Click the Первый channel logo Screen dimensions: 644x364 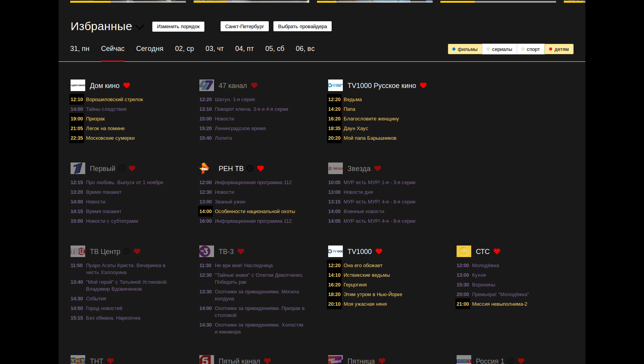(x=78, y=168)
